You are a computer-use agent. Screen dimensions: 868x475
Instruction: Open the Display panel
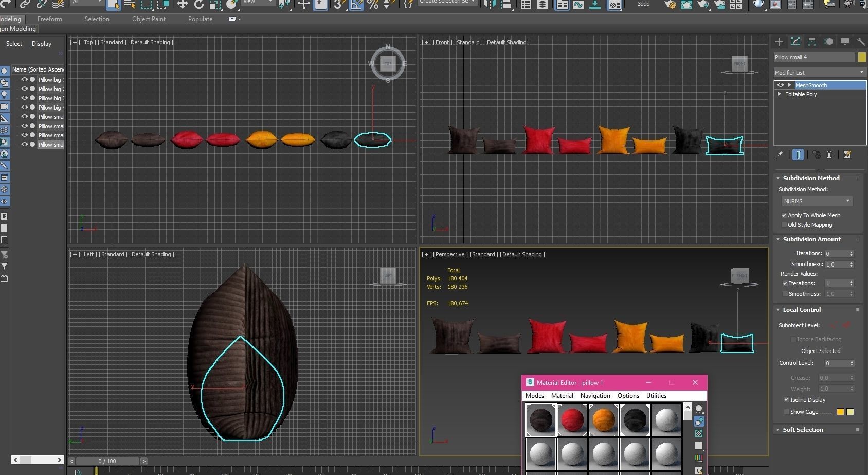(x=845, y=42)
